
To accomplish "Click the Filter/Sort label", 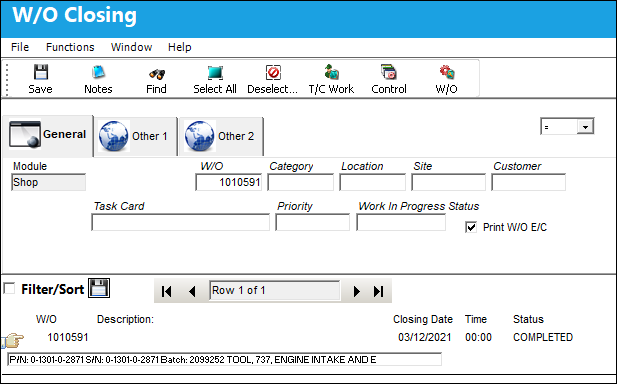I will pyautogui.click(x=53, y=290).
